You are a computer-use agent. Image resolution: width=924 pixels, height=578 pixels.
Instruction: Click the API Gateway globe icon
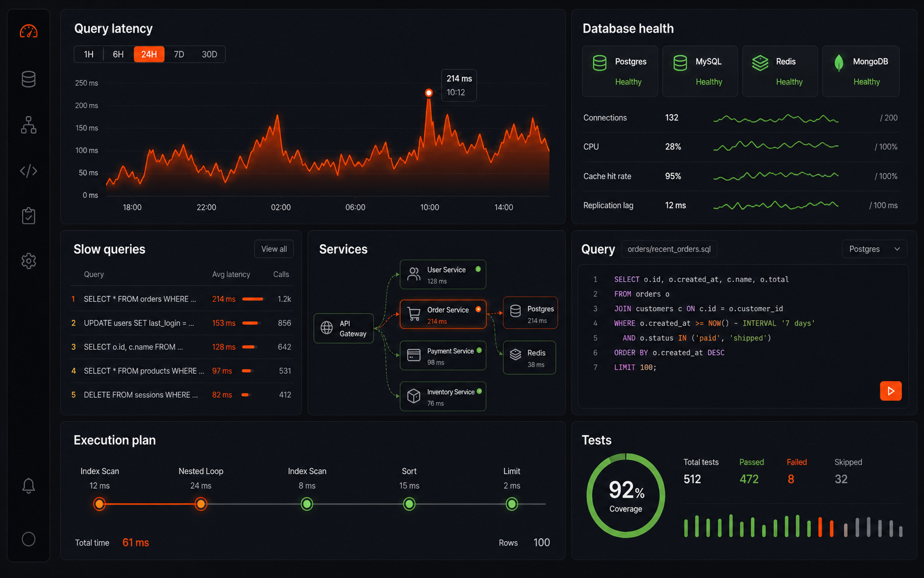[x=327, y=327]
